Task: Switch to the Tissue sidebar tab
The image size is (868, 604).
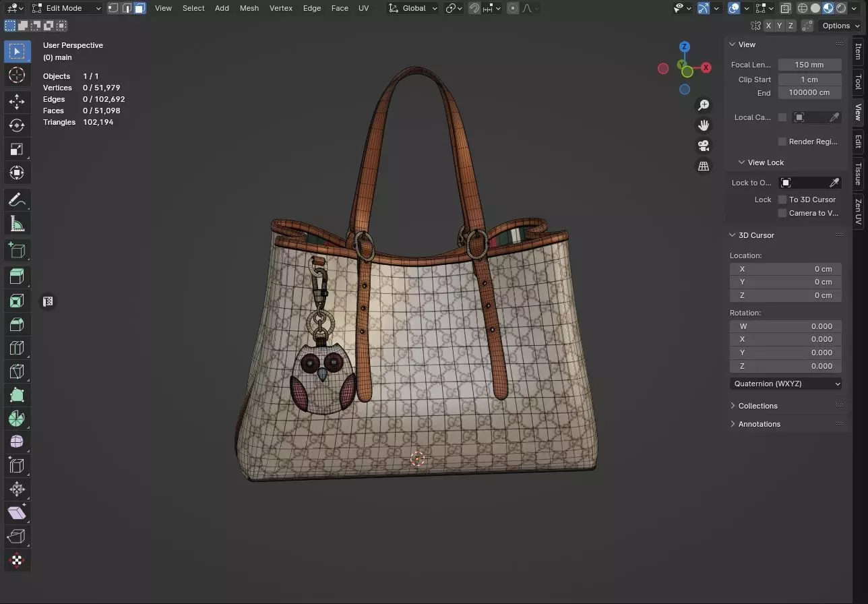Action: coord(858,173)
